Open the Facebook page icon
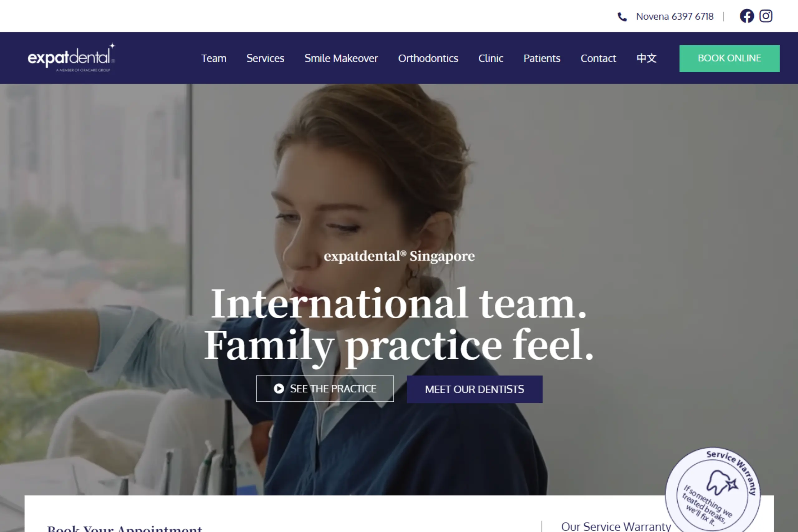The width and height of the screenshot is (798, 532). pos(747,16)
